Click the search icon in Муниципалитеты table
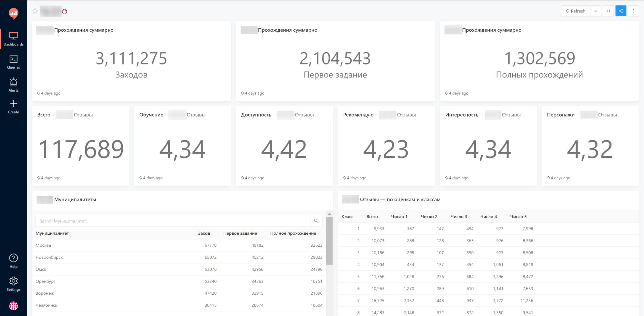Viewport: 644px width, 316px height. click(316, 221)
